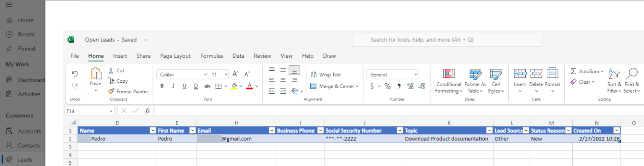This screenshot has width=644, height=166.
Task: Expand the Name Box T14 dropdown
Action: coord(111,111)
